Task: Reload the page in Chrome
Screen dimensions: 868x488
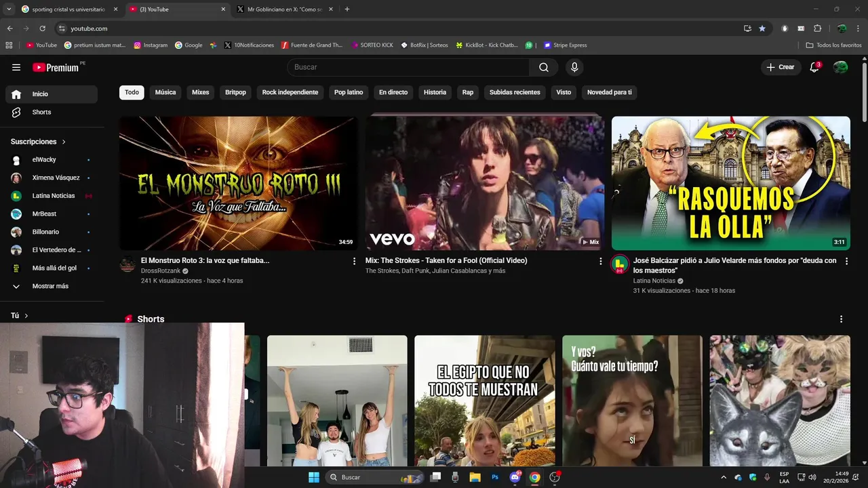Action: (42, 28)
